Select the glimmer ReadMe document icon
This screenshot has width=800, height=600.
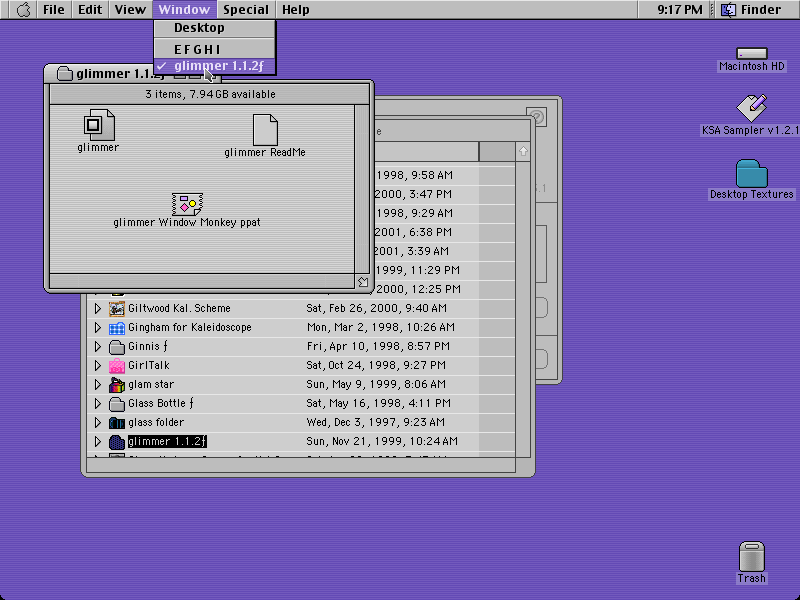coord(265,130)
